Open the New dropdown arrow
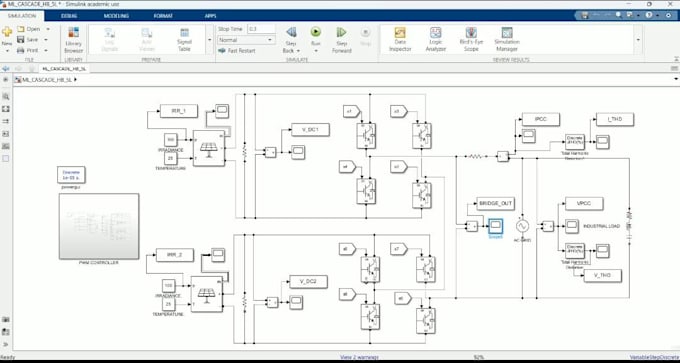This screenshot has height=363, width=680. [x=7, y=51]
